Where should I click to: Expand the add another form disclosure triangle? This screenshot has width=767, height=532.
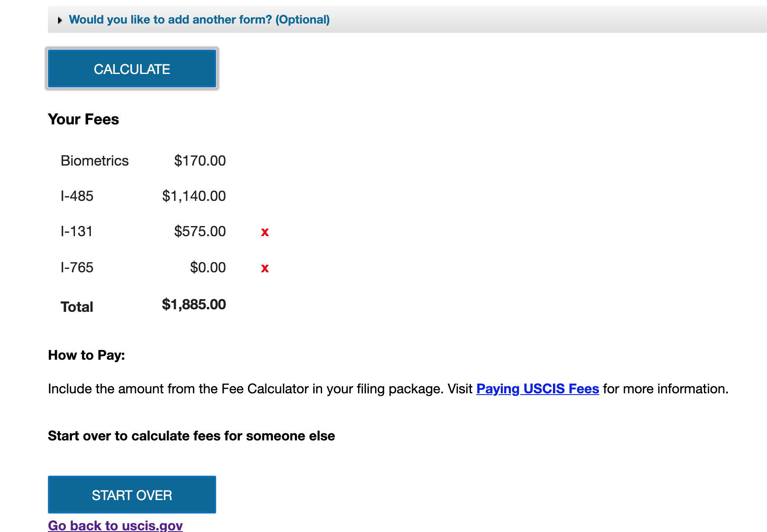(60, 20)
